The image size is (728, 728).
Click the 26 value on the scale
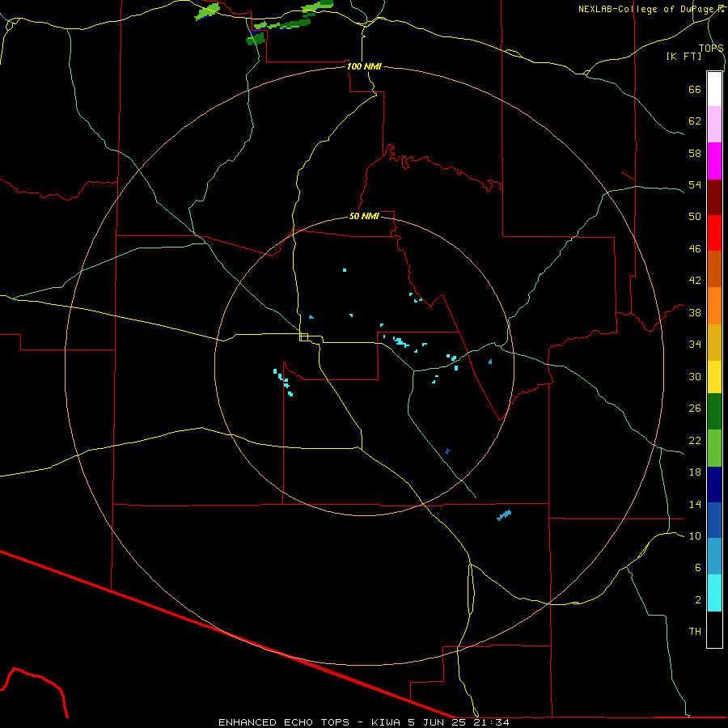pyautogui.click(x=695, y=408)
